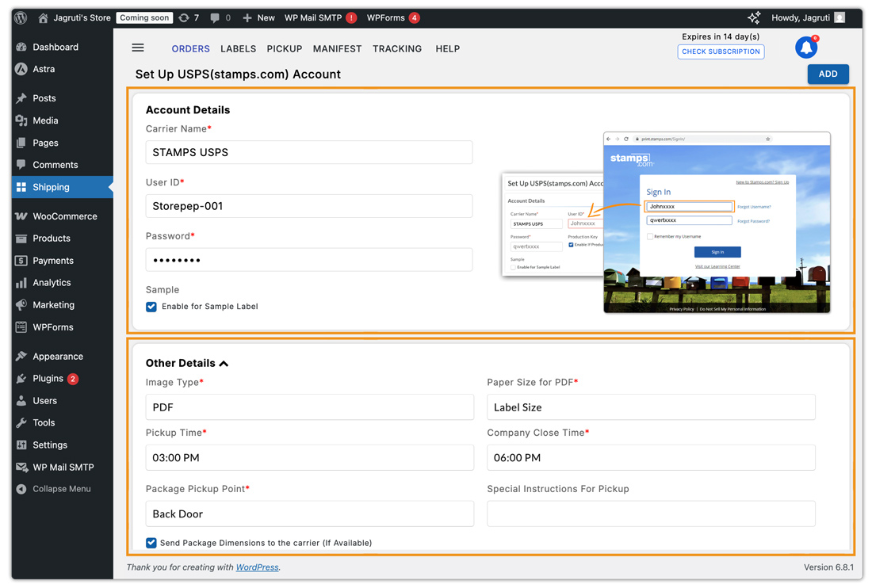This screenshot has height=588, width=872.
Task: Go to Posts in sidebar
Action: (63, 98)
